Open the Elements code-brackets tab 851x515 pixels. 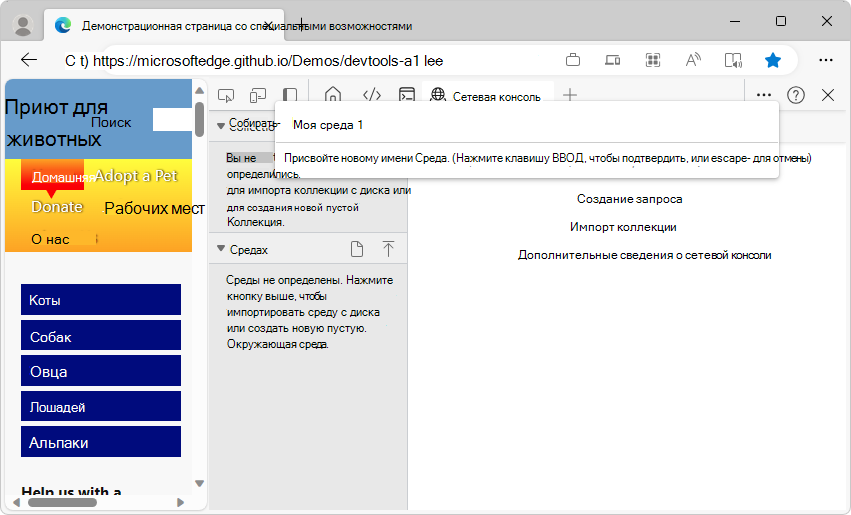coord(372,95)
